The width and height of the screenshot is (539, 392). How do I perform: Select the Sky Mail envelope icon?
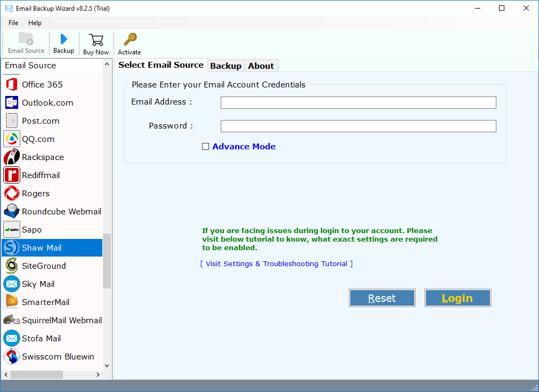pyautogui.click(x=12, y=284)
